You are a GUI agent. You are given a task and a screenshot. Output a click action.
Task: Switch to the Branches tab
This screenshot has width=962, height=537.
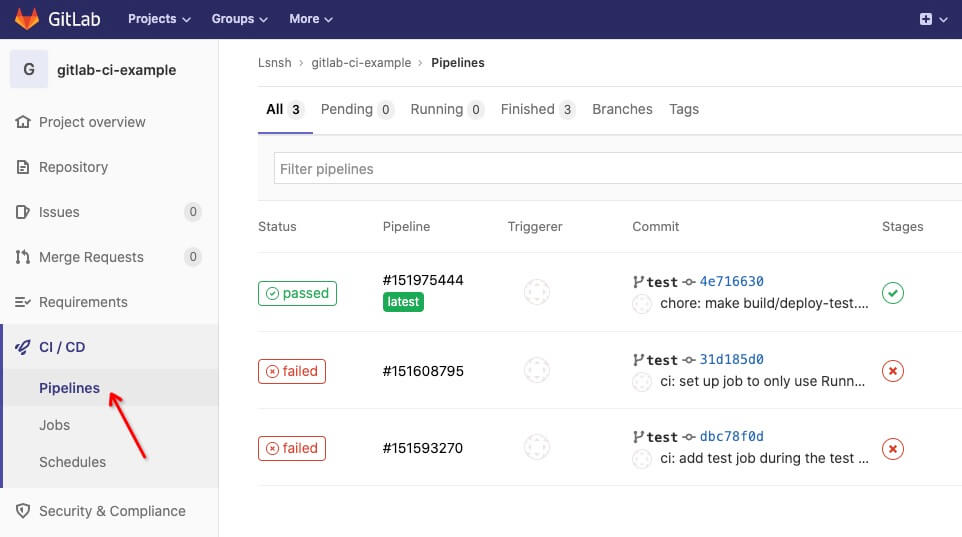tap(622, 109)
